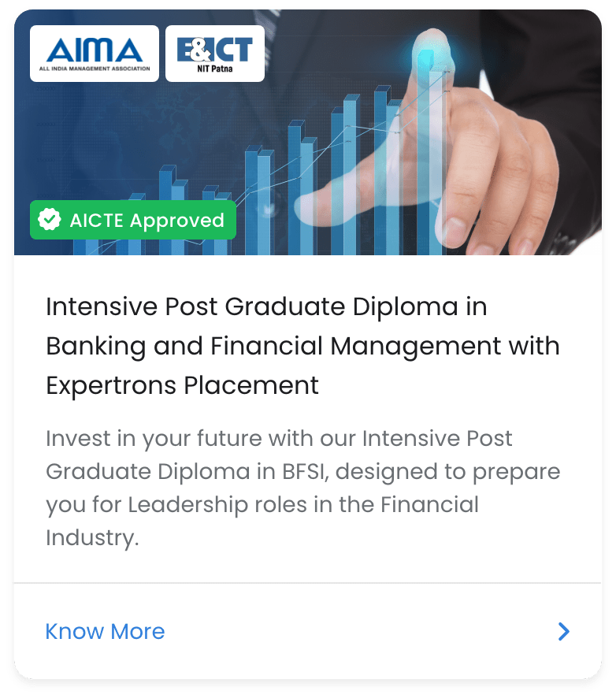Click the E&CT NIT Patna logo
This screenshot has height=698, width=616.
click(x=214, y=53)
